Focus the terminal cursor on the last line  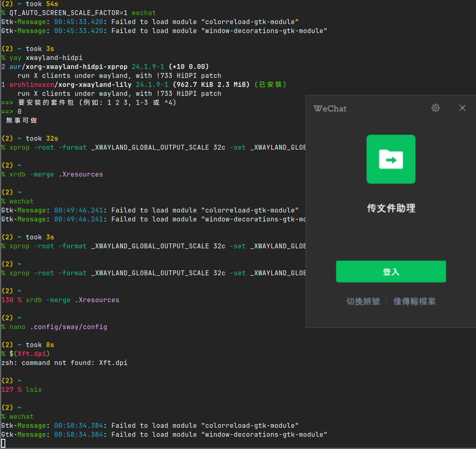3,443
